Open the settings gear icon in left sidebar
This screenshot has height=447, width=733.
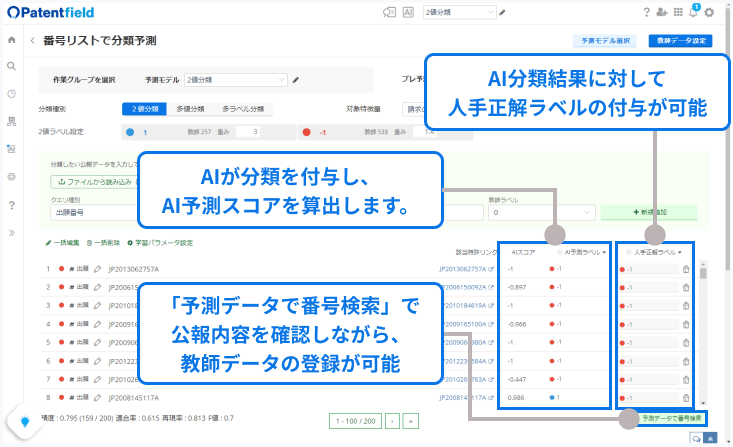tap(12, 177)
